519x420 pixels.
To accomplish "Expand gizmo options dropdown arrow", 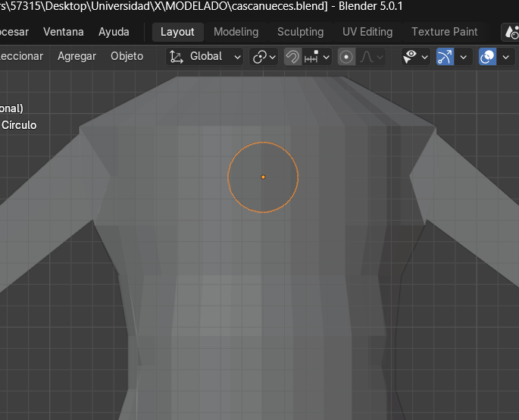I will [x=464, y=57].
